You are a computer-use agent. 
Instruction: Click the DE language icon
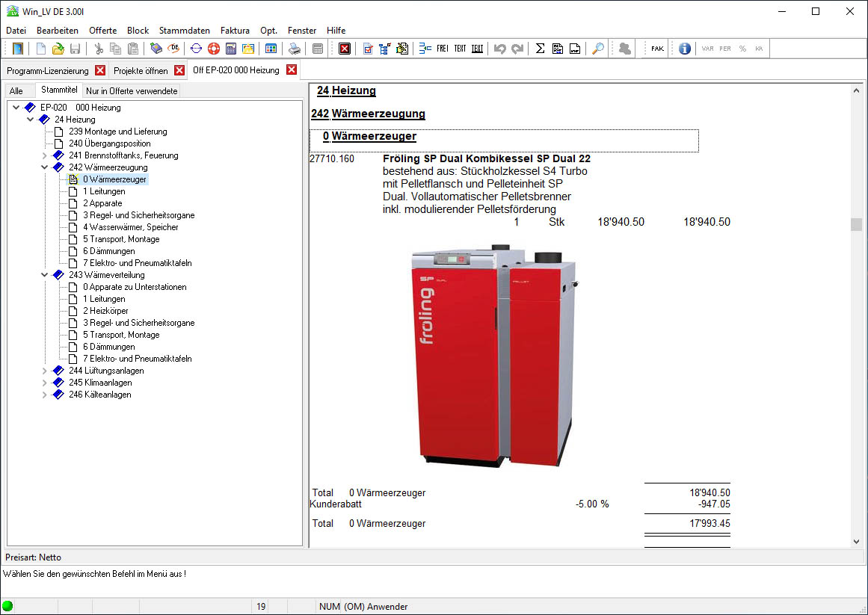coord(173,49)
